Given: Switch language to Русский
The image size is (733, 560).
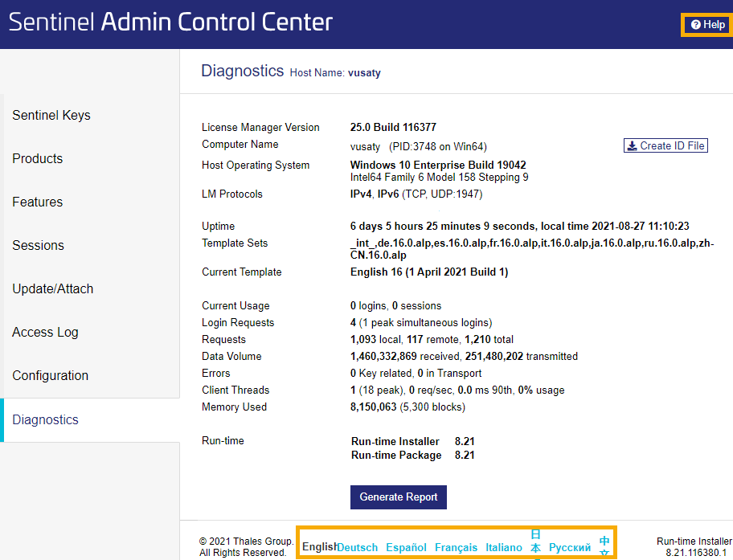Looking at the screenshot, I should coord(570,547).
